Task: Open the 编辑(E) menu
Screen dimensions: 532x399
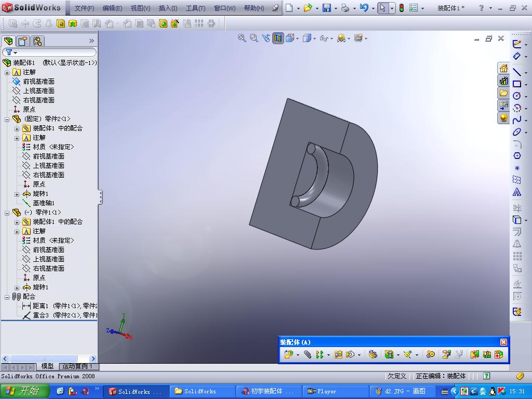Action: 112,8
